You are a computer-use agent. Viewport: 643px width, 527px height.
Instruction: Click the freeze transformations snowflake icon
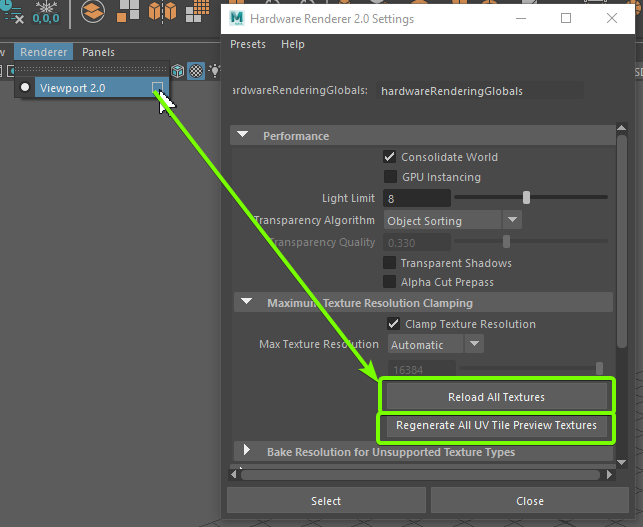(46, 12)
